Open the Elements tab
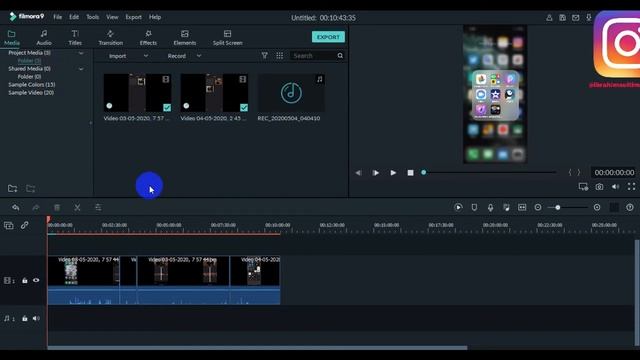The height and width of the screenshot is (360, 640). [185, 38]
